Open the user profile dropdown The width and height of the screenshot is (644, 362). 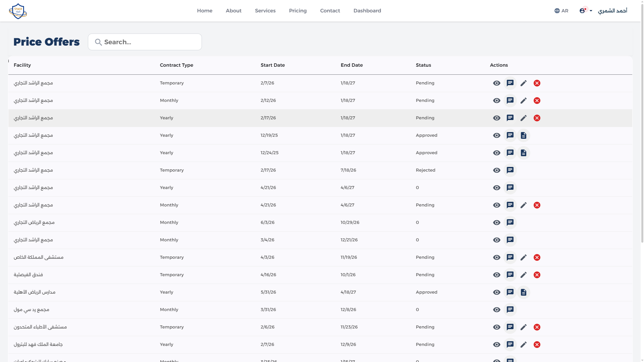[585, 10]
